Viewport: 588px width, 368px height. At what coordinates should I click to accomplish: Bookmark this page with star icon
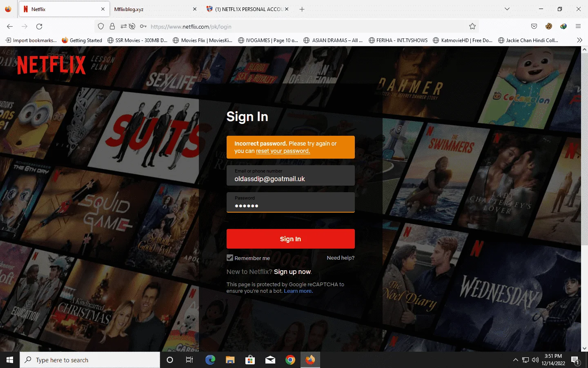click(x=472, y=27)
